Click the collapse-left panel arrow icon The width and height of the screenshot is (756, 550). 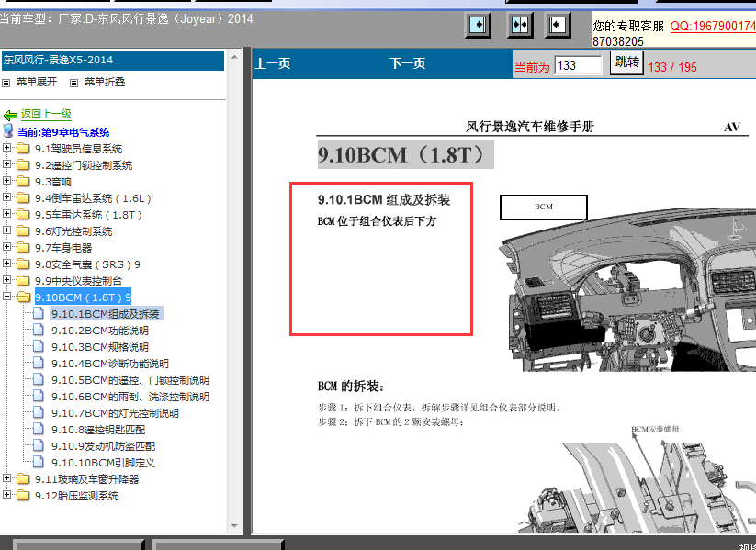558,25
